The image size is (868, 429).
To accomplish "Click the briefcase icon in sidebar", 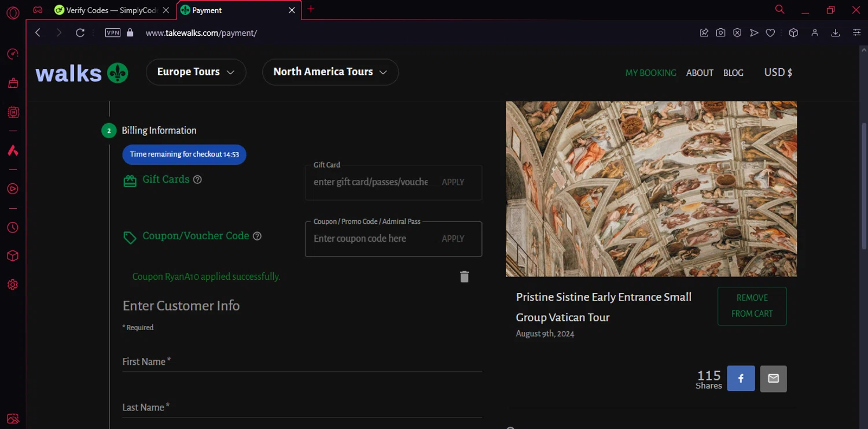I will coord(13,83).
